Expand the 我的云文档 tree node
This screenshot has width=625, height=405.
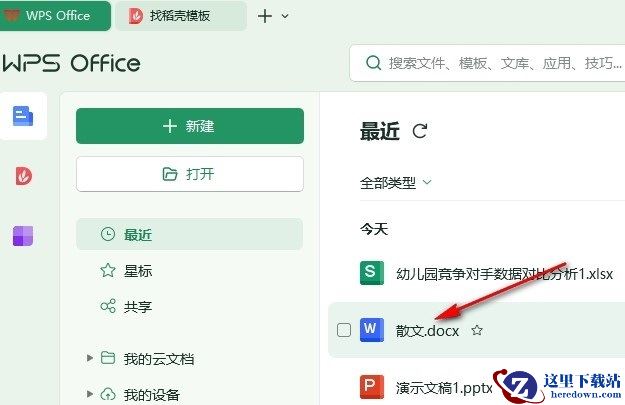[90, 358]
